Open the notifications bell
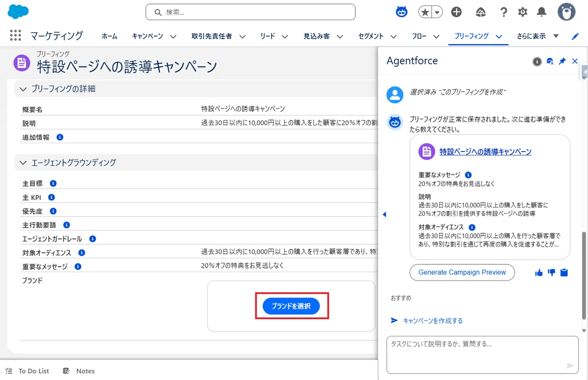 coord(541,12)
